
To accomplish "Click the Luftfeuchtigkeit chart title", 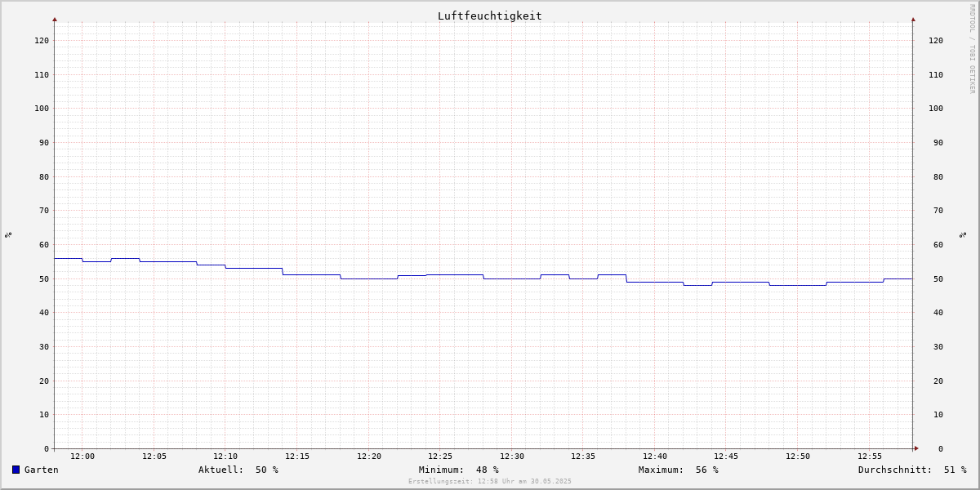I will [x=490, y=16].
